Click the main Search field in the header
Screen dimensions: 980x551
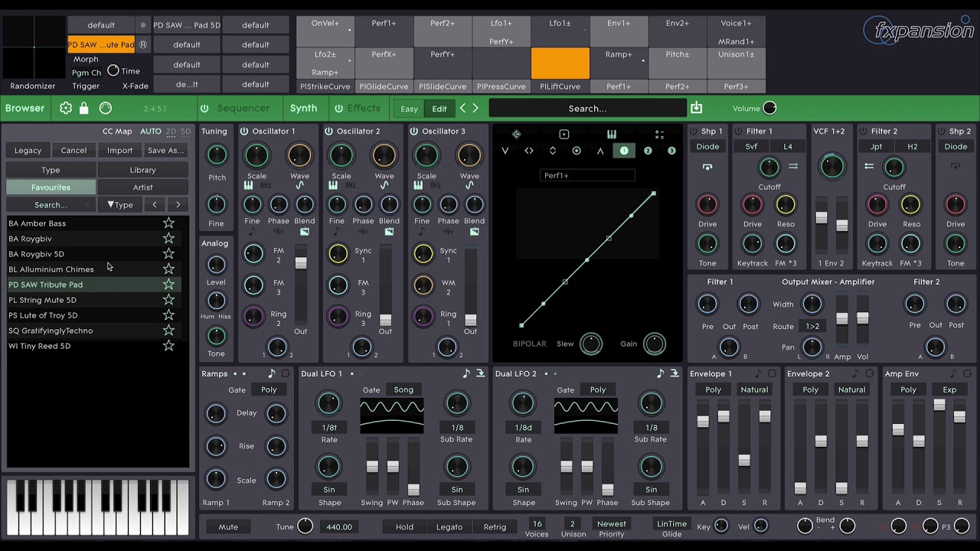(x=587, y=109)
